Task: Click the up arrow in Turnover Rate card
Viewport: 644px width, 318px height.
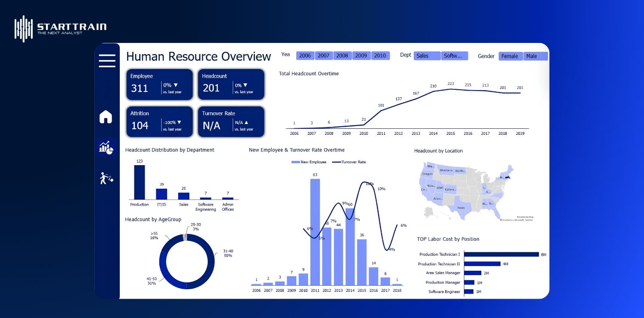Action: [x=246, y=122]
